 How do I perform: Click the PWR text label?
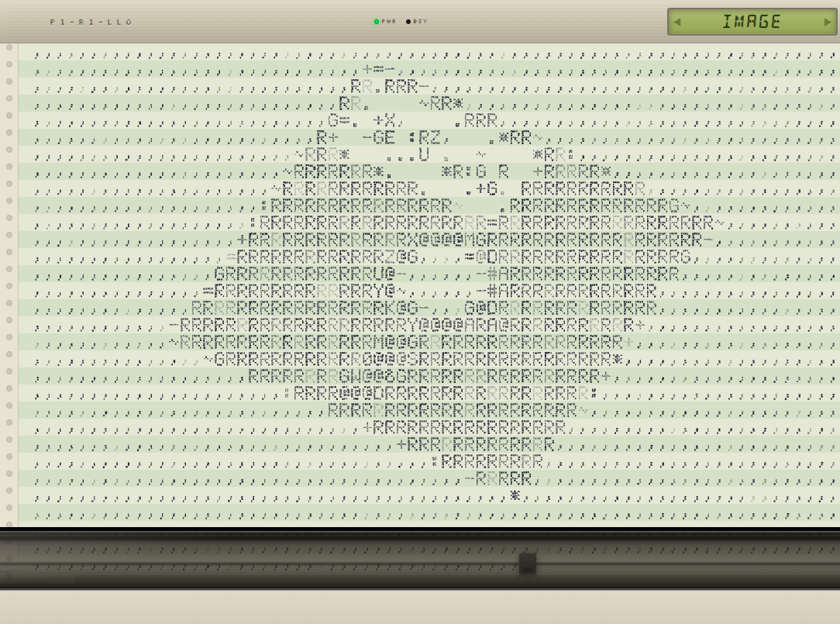389,22
